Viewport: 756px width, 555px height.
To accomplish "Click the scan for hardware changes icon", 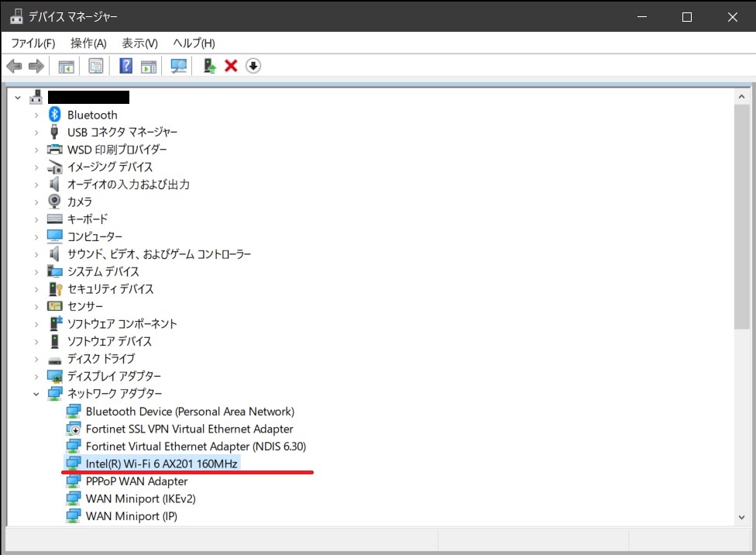I will pyautogui.click(x=179, y=67).
